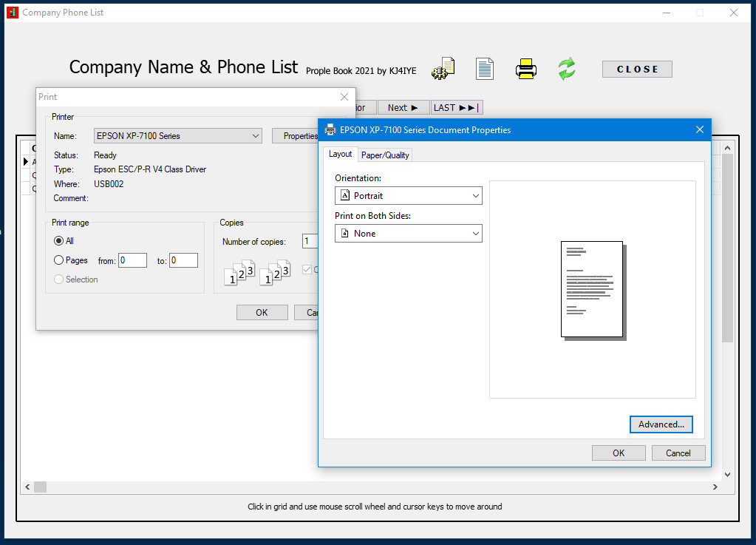The image size is (756, 545).
Task: Click the horizontal scrollbar left arrow
Action: point(27,487)
